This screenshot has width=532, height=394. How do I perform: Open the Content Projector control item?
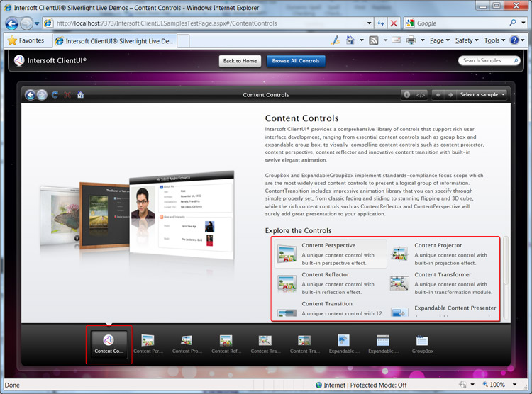click(443, 254)
